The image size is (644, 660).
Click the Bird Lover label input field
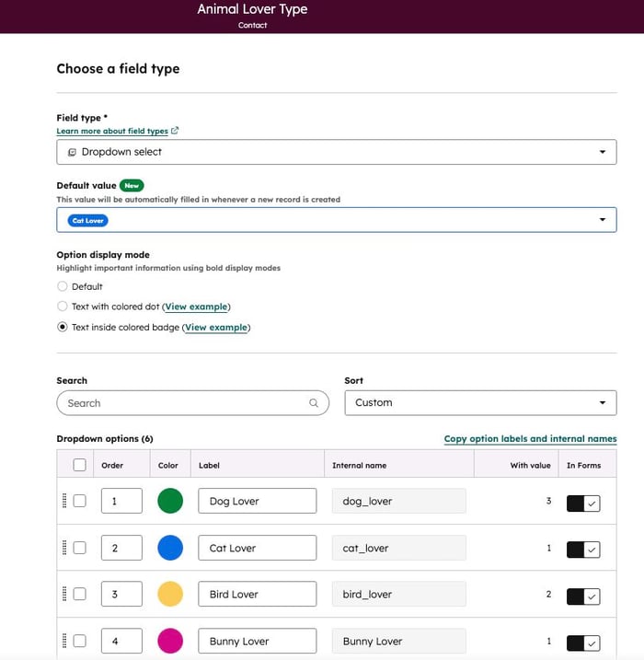click(257, 595)
